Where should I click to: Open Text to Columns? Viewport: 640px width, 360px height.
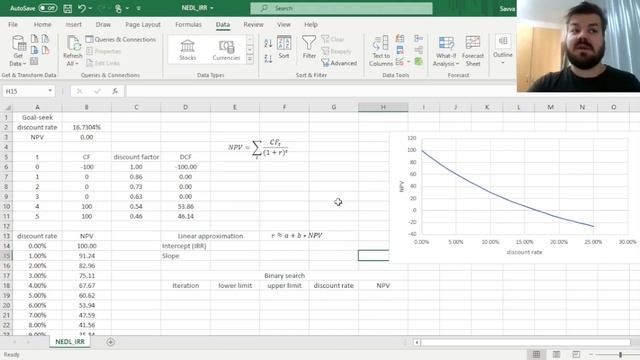pyautogui.click(x=381, y=51)
